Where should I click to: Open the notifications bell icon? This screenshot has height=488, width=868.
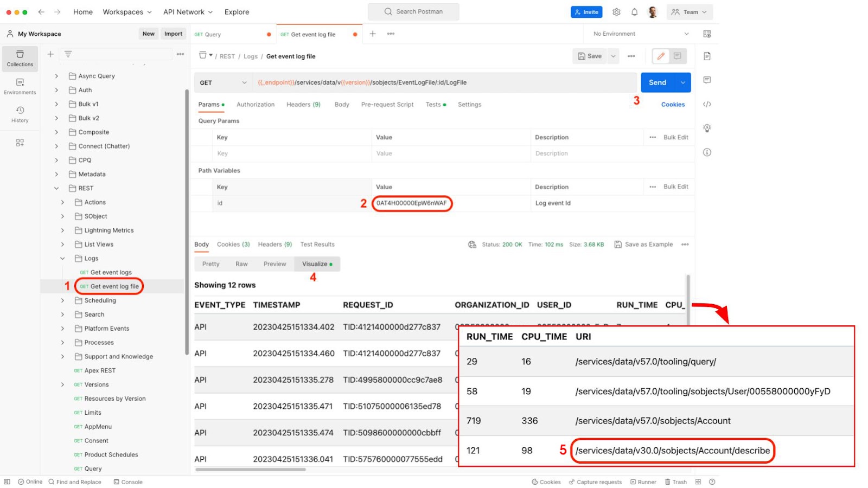(x=634, y=12)
